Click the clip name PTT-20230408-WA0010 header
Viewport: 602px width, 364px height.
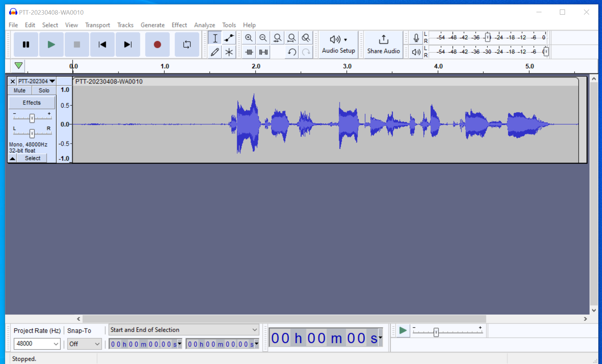[109, 81]
